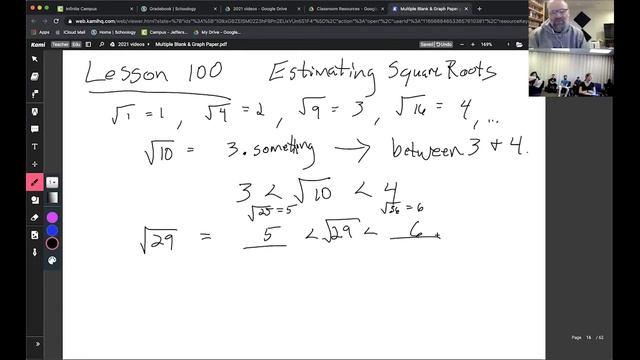
Task: Open the custom color palette
Action: pos(52,260)
